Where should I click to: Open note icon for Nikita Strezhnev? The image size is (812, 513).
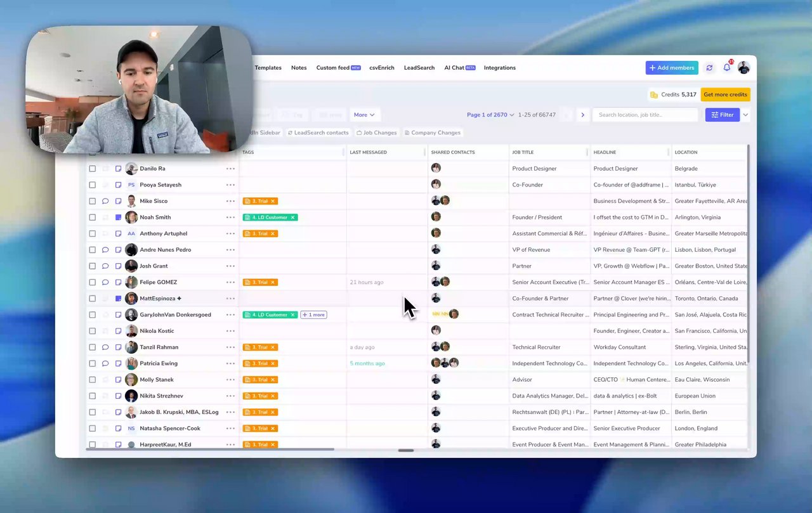[118, 396]
